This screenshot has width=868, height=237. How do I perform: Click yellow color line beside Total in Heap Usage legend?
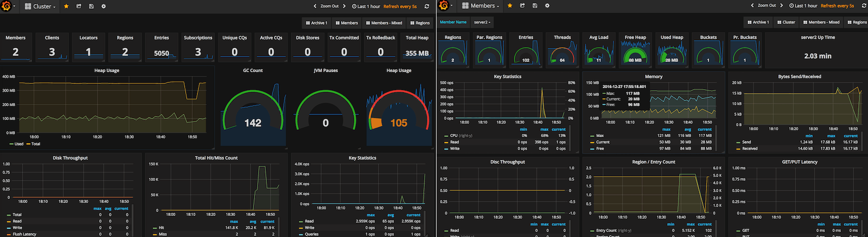point(28,144)
